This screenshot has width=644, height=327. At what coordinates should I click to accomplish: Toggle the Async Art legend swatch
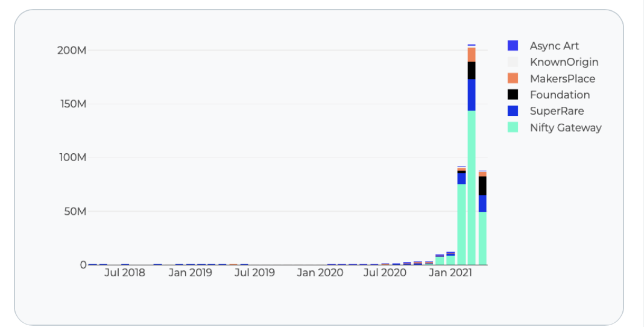coord(513,46)
